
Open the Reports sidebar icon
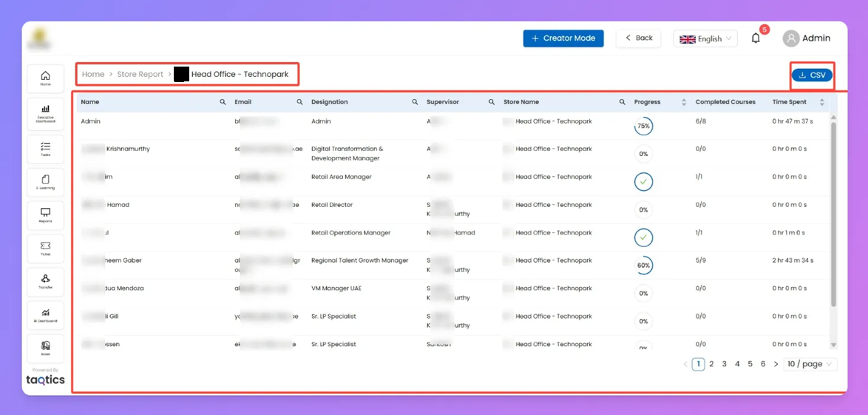click(45, 215)
